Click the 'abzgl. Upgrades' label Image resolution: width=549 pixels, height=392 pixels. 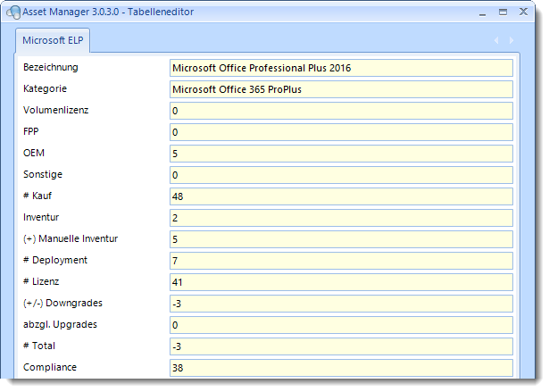pos(60,324)
